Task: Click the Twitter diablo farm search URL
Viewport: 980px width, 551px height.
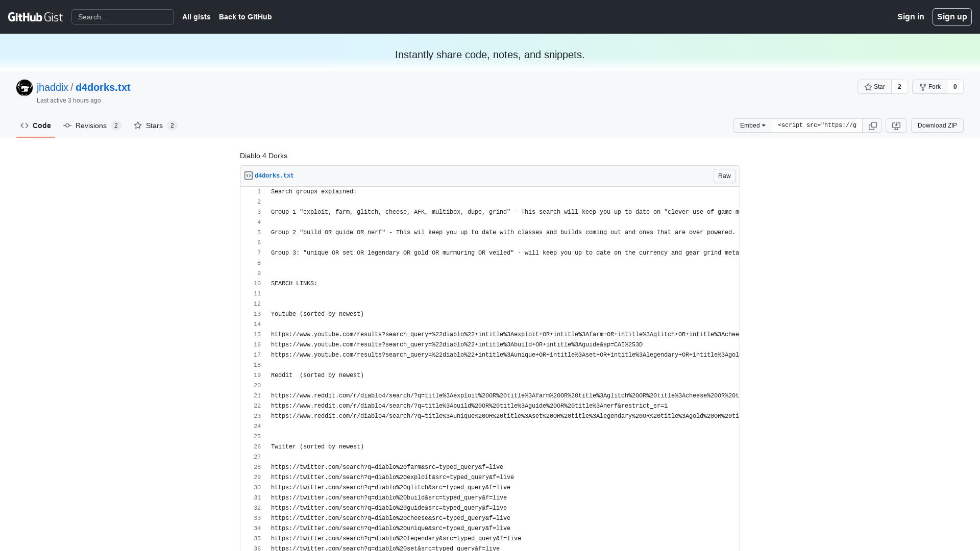Action: coord(387,467)
